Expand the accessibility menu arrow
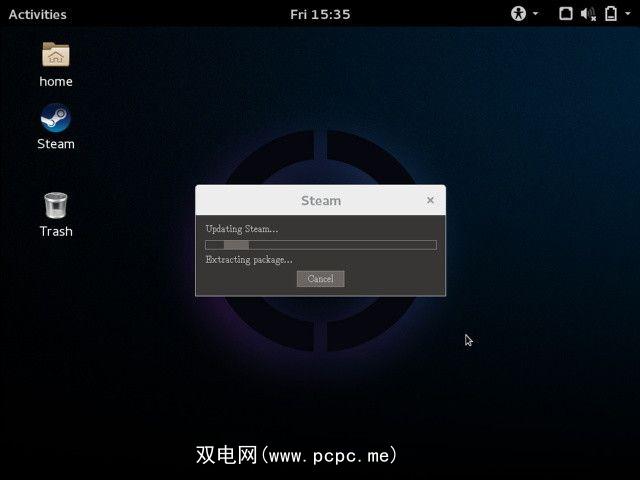 [536, 13]
